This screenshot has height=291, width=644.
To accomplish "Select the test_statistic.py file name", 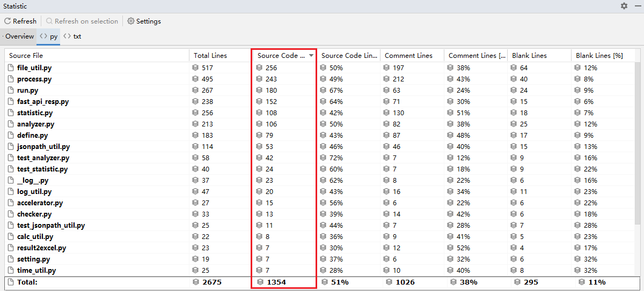I will point(42,169).
